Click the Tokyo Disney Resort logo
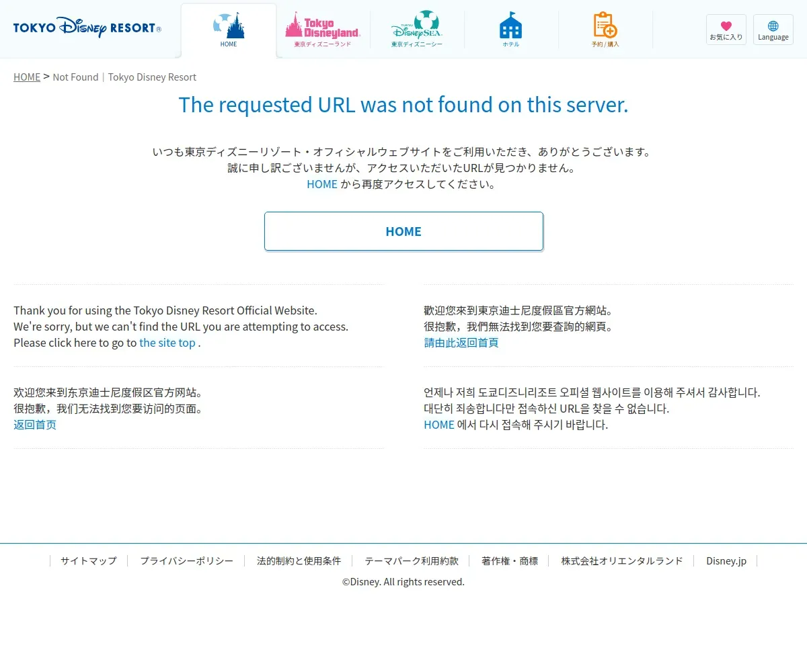The image size is (807, 672). coord(87,28)
